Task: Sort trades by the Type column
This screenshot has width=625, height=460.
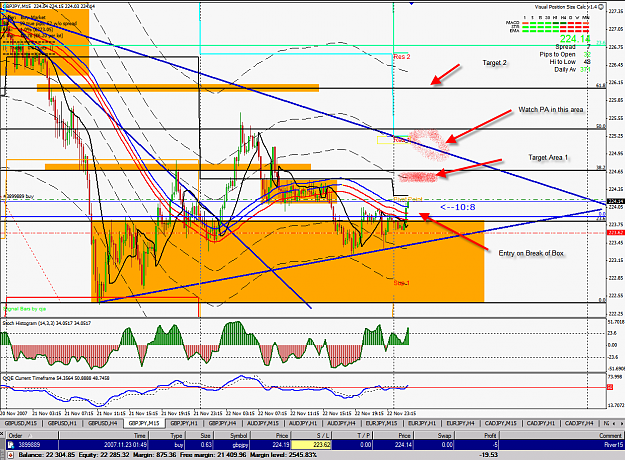Action: [166, 436]
